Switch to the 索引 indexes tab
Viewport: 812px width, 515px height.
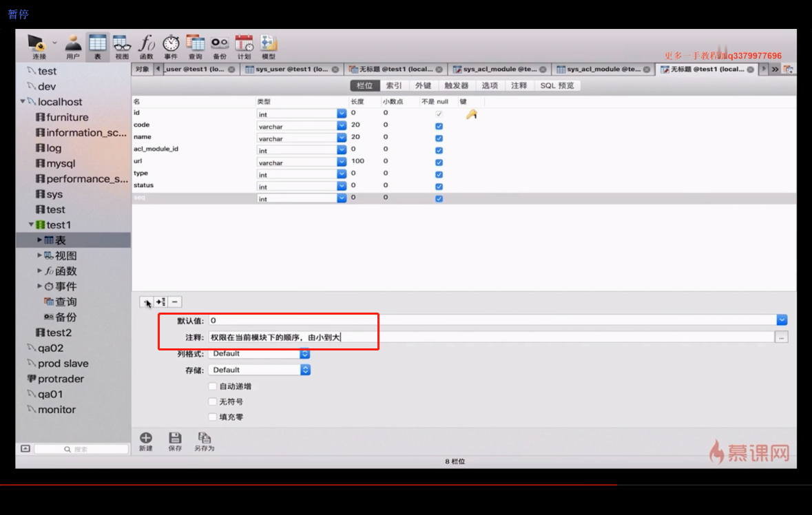point(394,85)
